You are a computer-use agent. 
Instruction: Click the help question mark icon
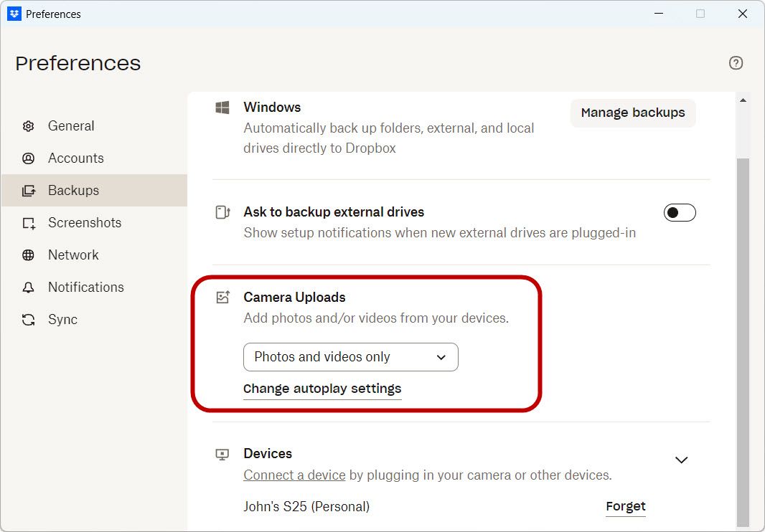point(736,63)
